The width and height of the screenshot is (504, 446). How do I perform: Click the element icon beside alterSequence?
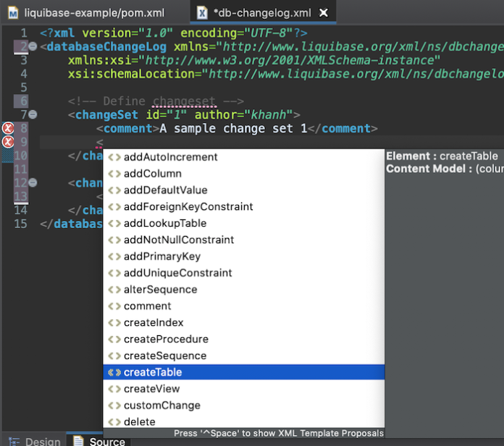114,290
